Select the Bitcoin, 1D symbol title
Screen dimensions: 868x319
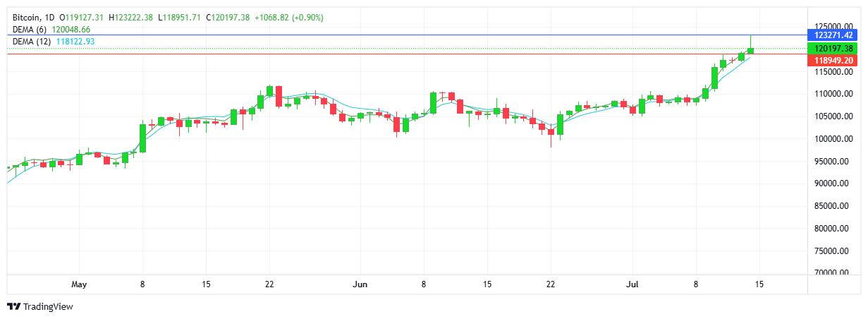[x=35, y=17]
